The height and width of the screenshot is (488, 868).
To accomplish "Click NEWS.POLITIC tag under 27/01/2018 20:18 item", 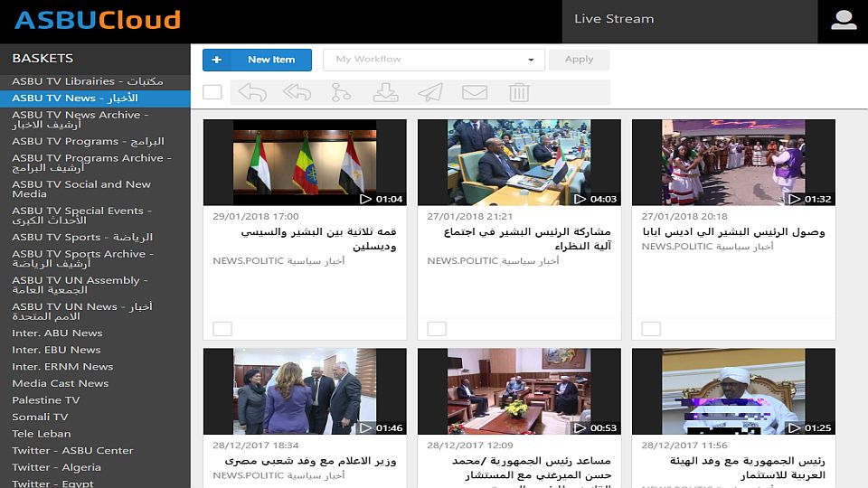I will pos(707,246).
